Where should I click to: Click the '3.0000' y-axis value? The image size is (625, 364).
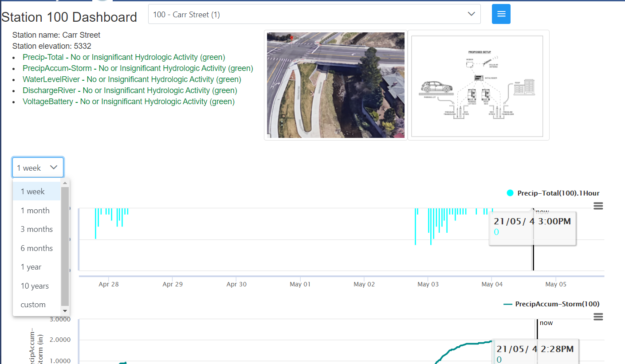point(59,319)
